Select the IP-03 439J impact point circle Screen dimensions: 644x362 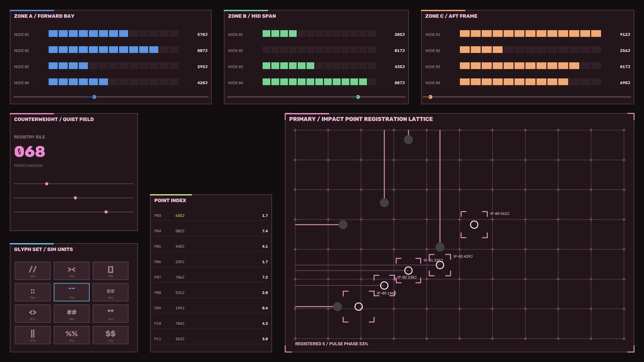pyautogui.click(x=440, y=265)
